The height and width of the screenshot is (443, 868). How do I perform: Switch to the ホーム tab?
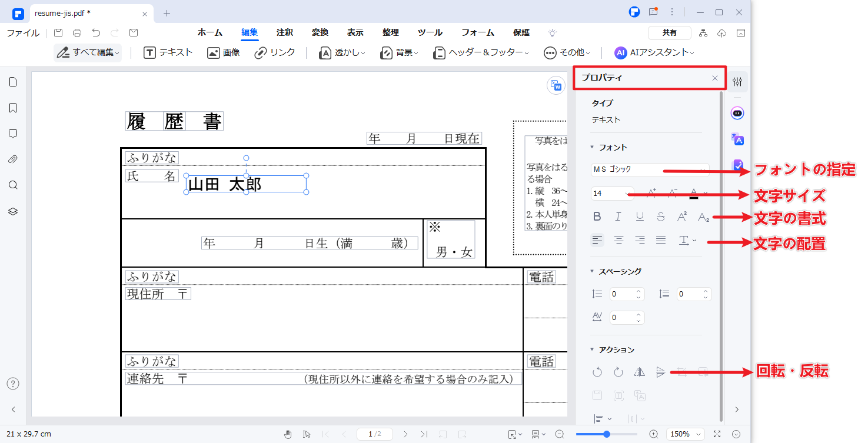coord(210,33)
